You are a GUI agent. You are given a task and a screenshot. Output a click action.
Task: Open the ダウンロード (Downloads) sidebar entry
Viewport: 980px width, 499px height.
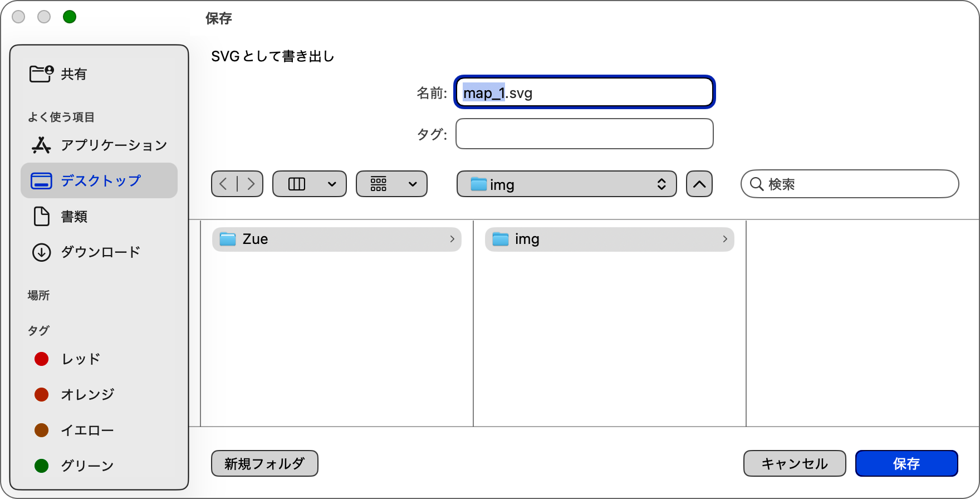pyautogui.click(x=101, y=252)
